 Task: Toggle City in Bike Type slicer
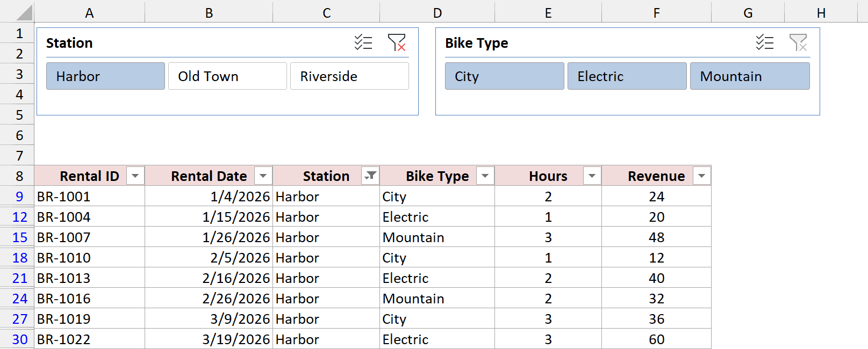click(505, 76)
